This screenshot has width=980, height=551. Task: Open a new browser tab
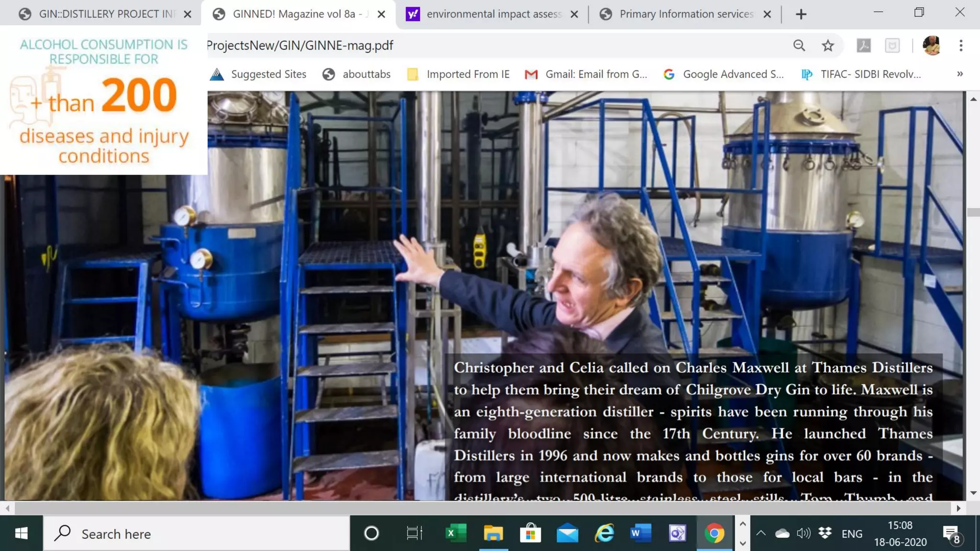(801, 14)
